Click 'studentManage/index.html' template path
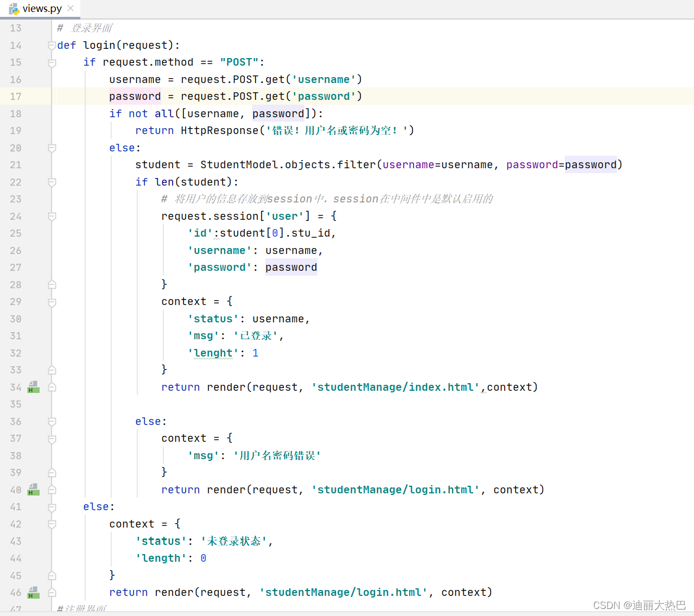 (396, 387)
